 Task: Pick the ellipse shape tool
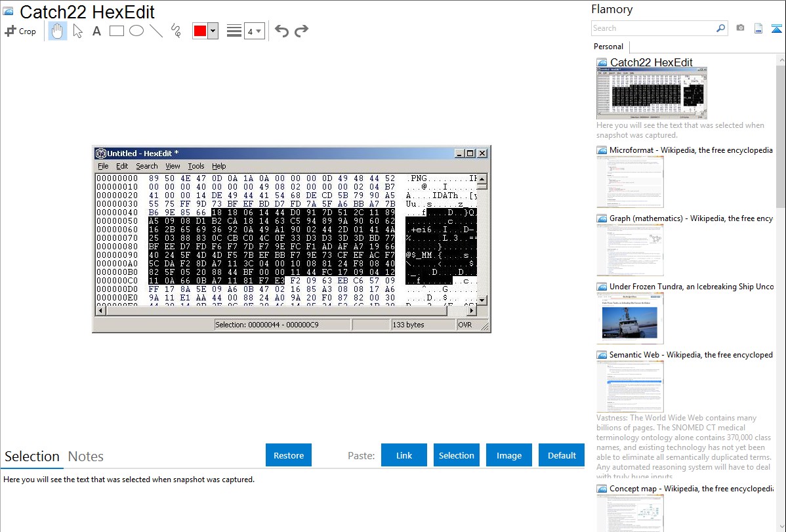(136, 31)
